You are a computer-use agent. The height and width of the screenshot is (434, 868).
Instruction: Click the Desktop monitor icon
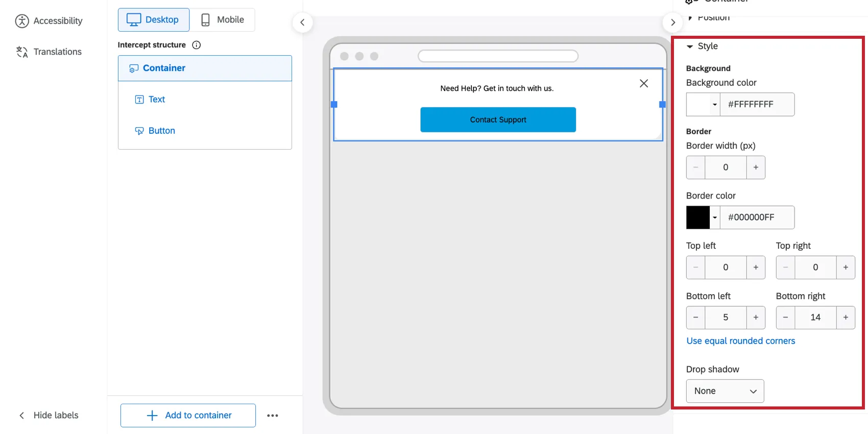point(134,20)
